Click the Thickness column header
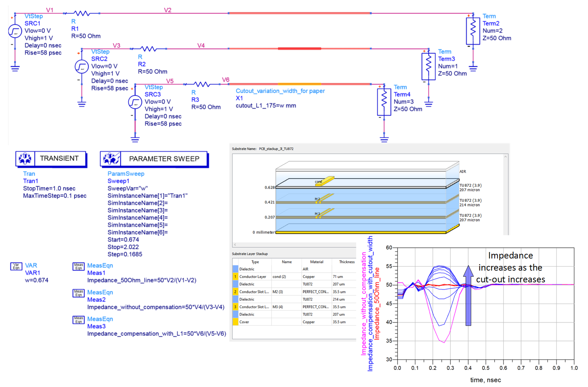Image resolution: width=588 pixels, height=387 pixels. point(347,262)
